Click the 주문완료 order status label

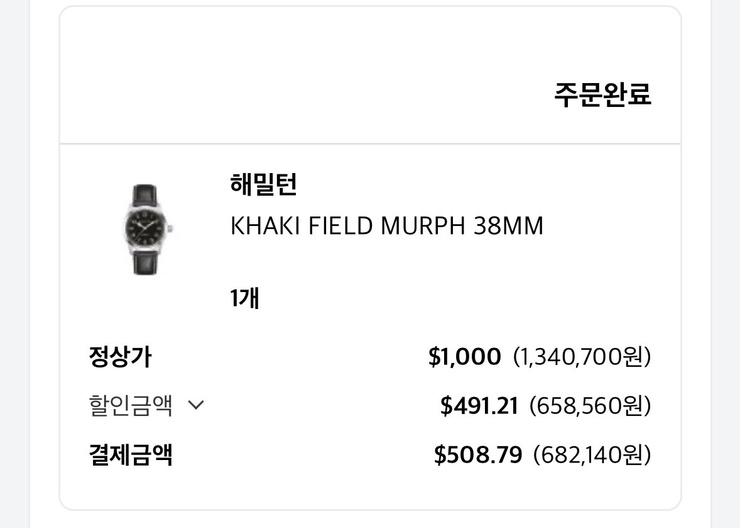[x=602, y=94]
